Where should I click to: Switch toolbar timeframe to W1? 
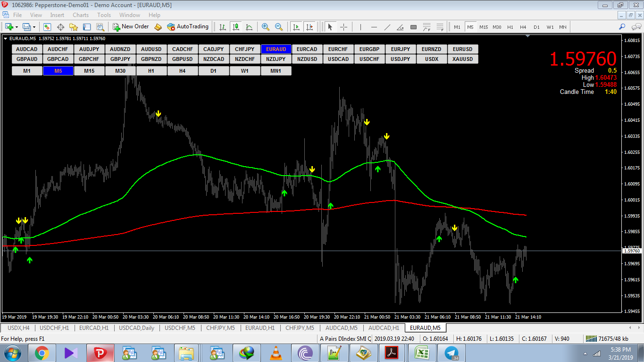(x=550, y=27)
